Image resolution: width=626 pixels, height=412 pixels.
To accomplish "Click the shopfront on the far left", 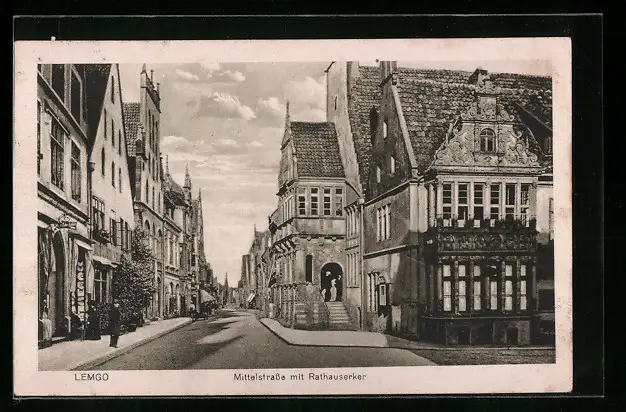I will click(60, 285).
